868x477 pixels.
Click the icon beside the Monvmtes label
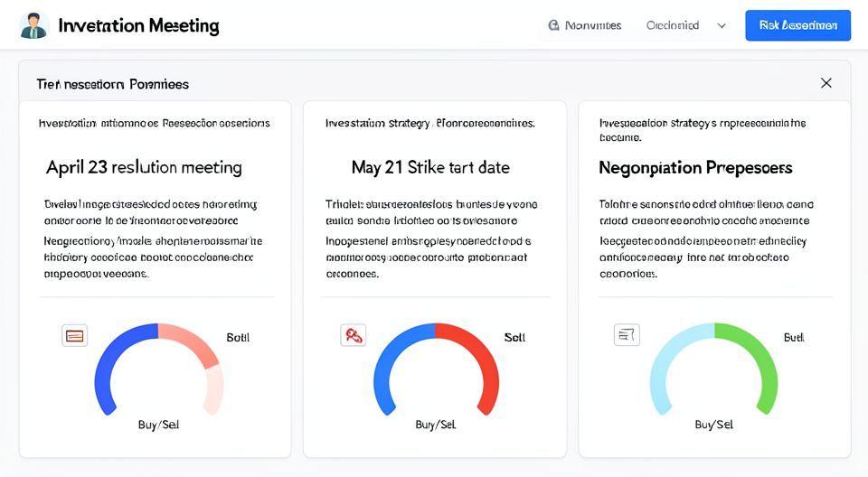553,25
